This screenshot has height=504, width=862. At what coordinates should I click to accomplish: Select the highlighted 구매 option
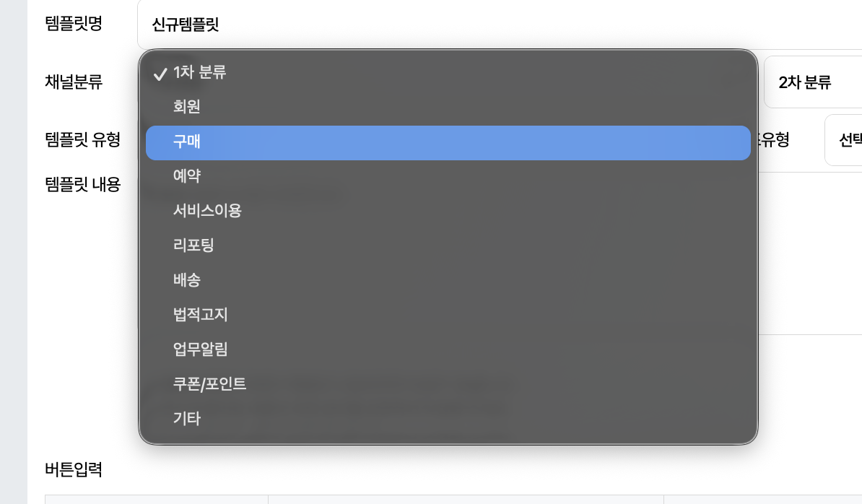tap(448, 142)
